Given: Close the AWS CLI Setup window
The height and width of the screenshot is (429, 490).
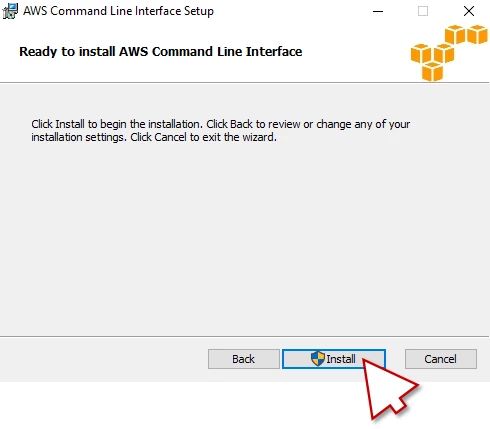Looking at the screenshot, I should [469, 11].
